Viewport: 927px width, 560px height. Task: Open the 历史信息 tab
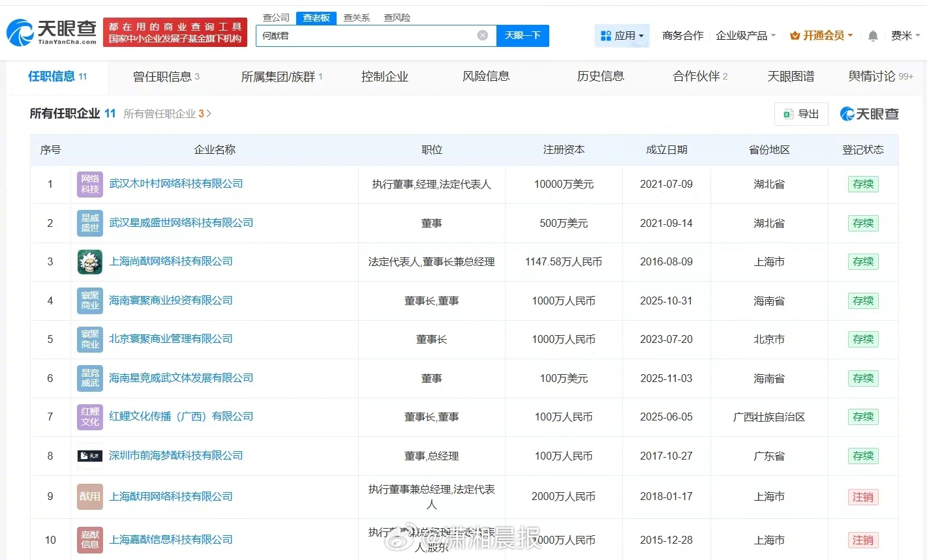(600, 76)
